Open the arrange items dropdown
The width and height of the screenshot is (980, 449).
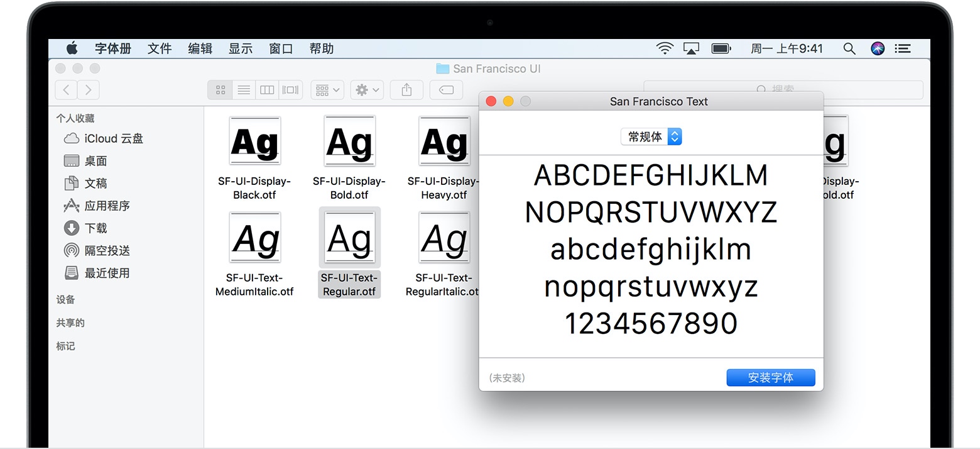[327, 89]
